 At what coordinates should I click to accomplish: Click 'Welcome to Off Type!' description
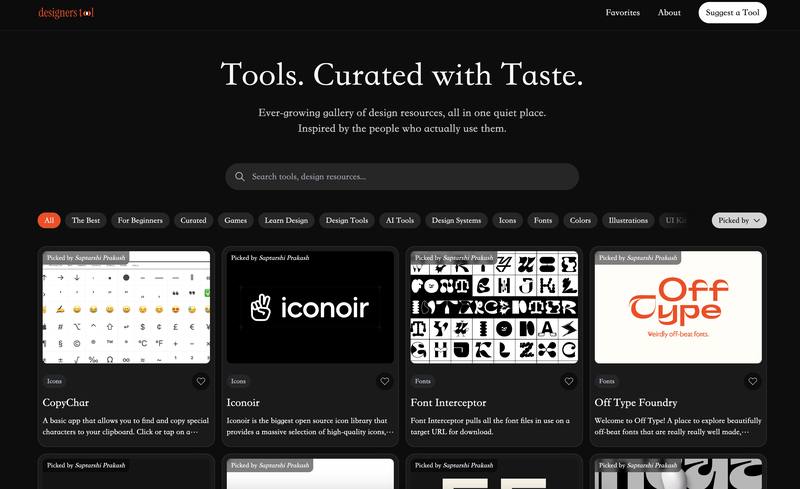point(678,426)
